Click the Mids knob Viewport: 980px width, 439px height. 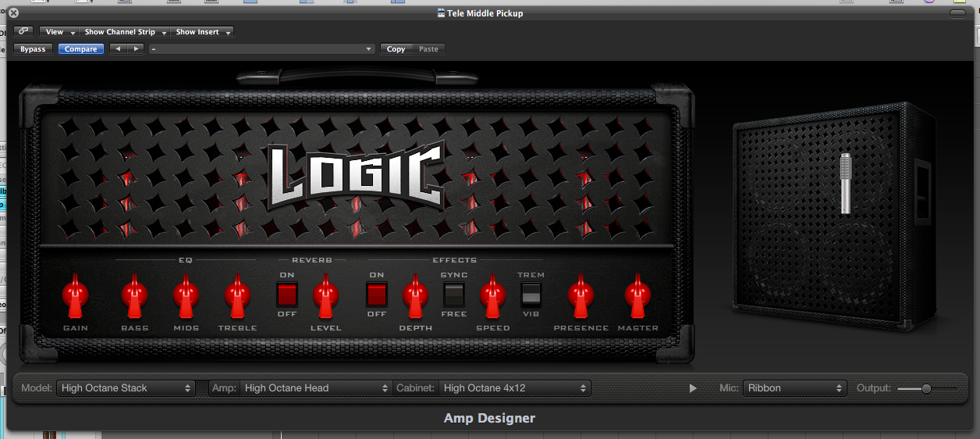186,294
